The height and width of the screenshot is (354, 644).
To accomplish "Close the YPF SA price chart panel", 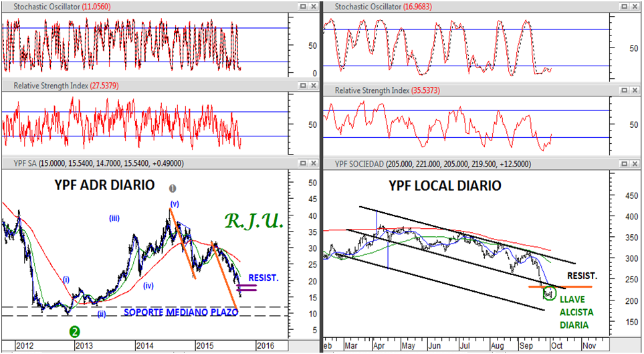I will pyautogui.click(x=314, y=163).
